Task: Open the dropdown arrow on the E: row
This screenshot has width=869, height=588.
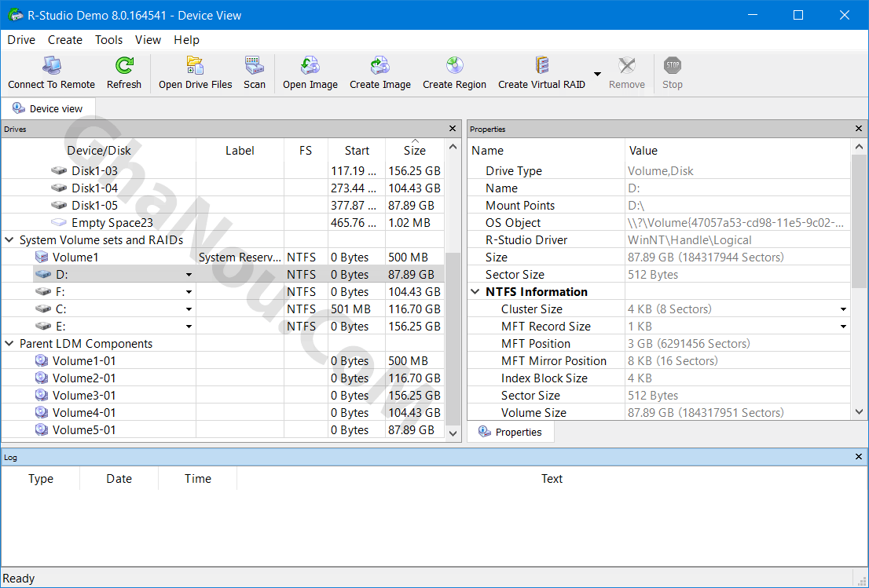Action: point(189,327)
